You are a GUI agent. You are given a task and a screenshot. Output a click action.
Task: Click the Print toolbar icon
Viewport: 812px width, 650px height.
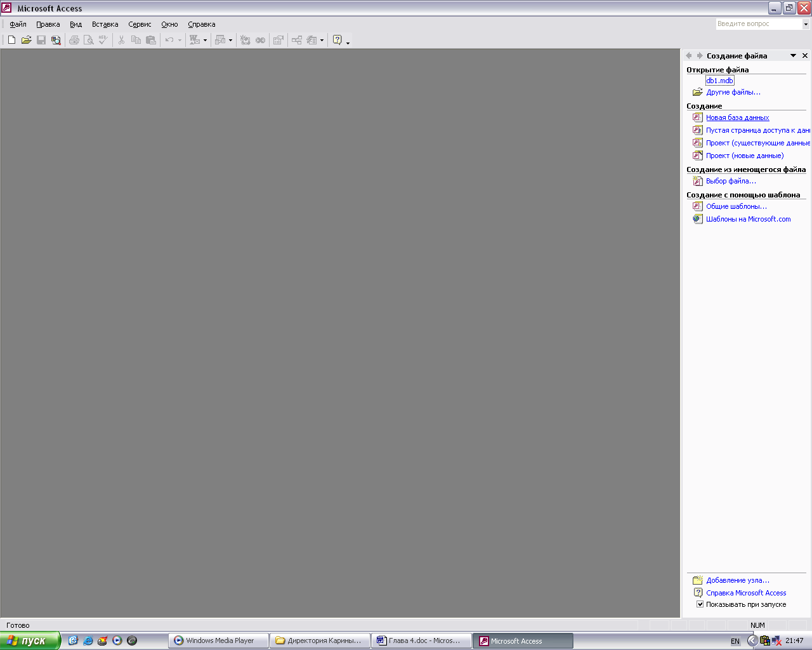tap(74, 40)
